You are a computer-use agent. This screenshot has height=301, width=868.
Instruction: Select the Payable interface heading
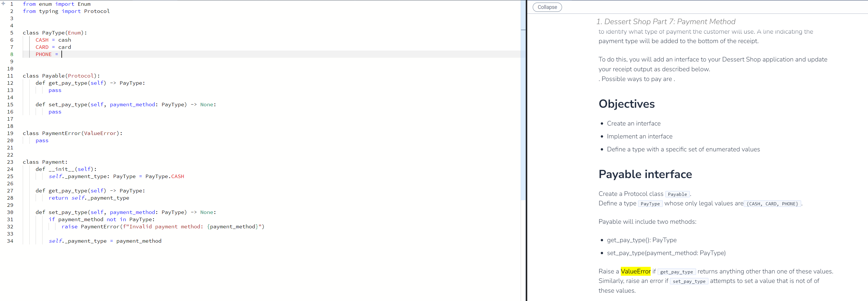click(x=645, y=174)
